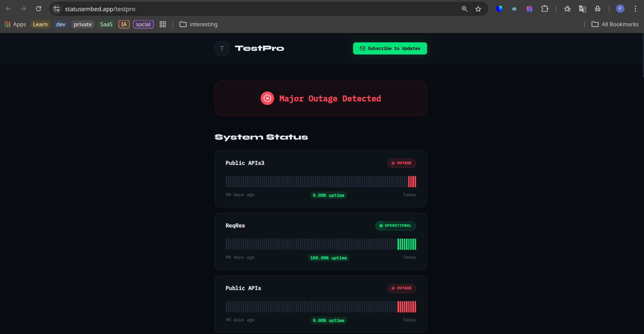This screenshot has width=644, height=334.
Task: Click the OUTAGE badge on Public APIs3
Action: pos(402,163)
